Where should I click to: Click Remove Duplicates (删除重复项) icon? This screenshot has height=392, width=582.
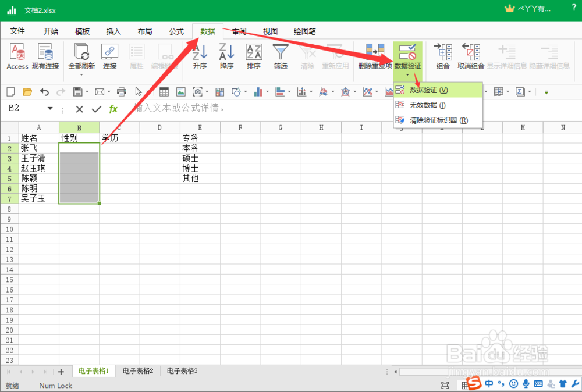375,52
